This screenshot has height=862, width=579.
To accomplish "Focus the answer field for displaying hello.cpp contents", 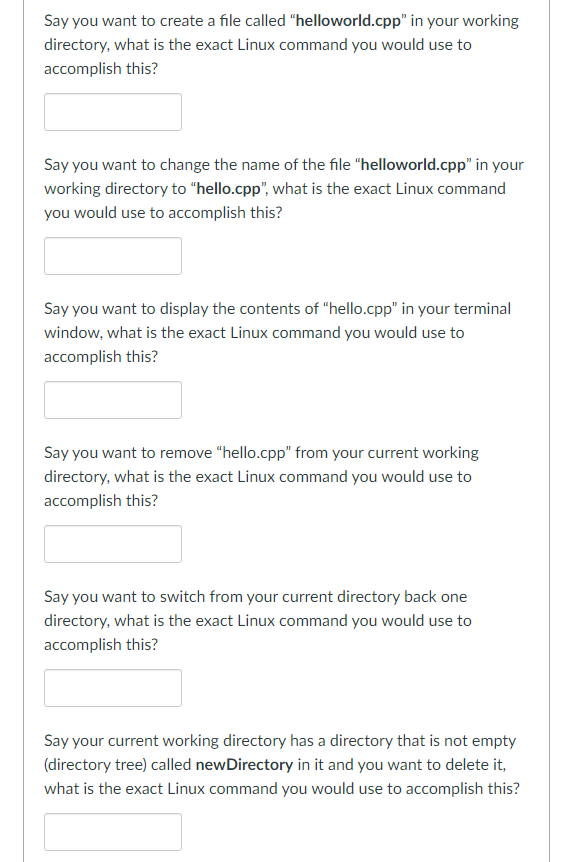I will coord(113,400).
